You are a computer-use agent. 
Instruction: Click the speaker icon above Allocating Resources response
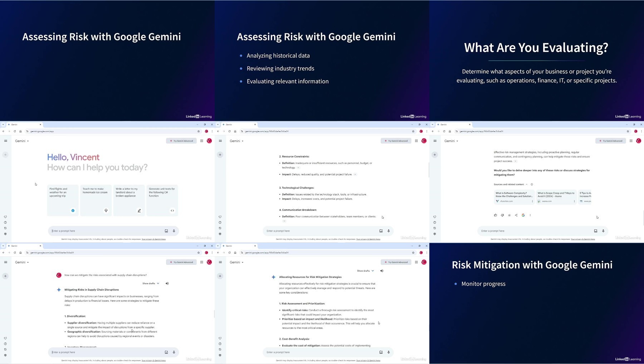click(x=382, y=271)
